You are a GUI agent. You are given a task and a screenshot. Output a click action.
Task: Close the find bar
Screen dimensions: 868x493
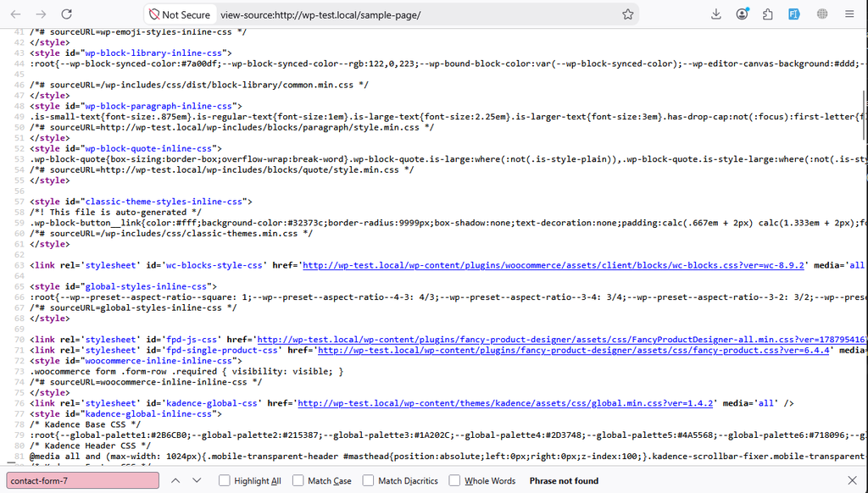click(852, 480)
